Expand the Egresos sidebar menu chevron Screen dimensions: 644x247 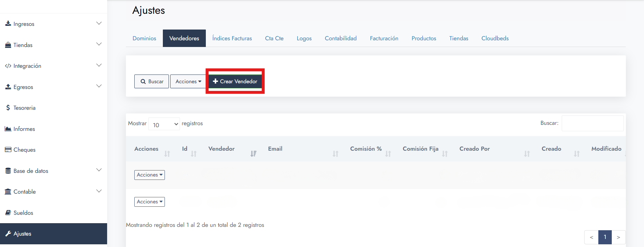point(99,86)
